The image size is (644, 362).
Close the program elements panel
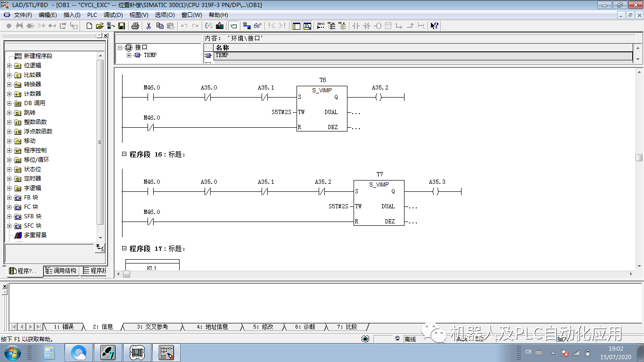pyautogui.click(x=106, y=36)
